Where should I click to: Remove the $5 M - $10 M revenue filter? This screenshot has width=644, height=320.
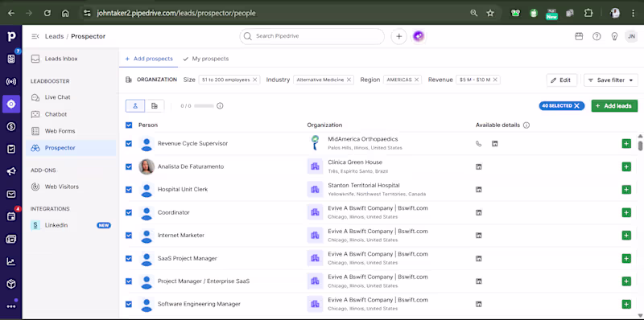point(495,80)
